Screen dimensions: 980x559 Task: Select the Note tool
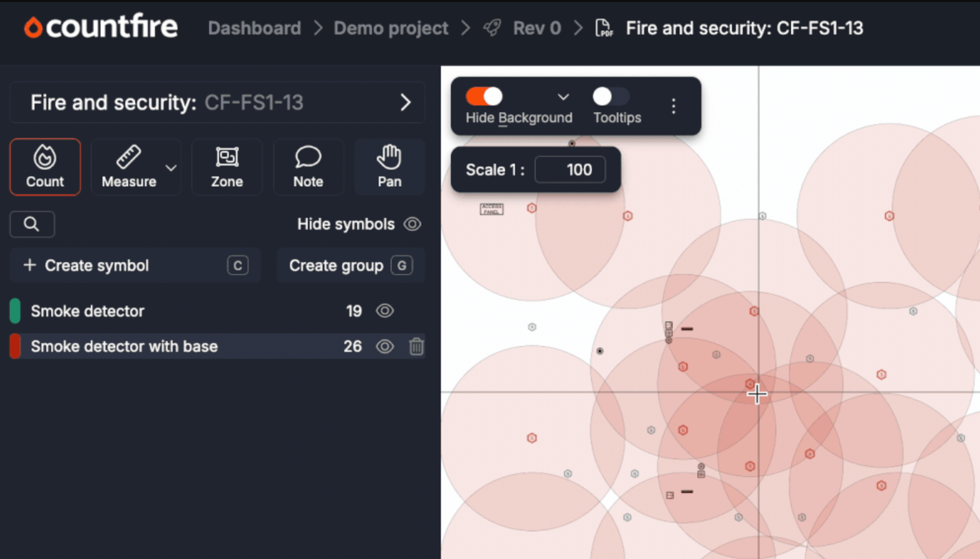tap(308, 167)
